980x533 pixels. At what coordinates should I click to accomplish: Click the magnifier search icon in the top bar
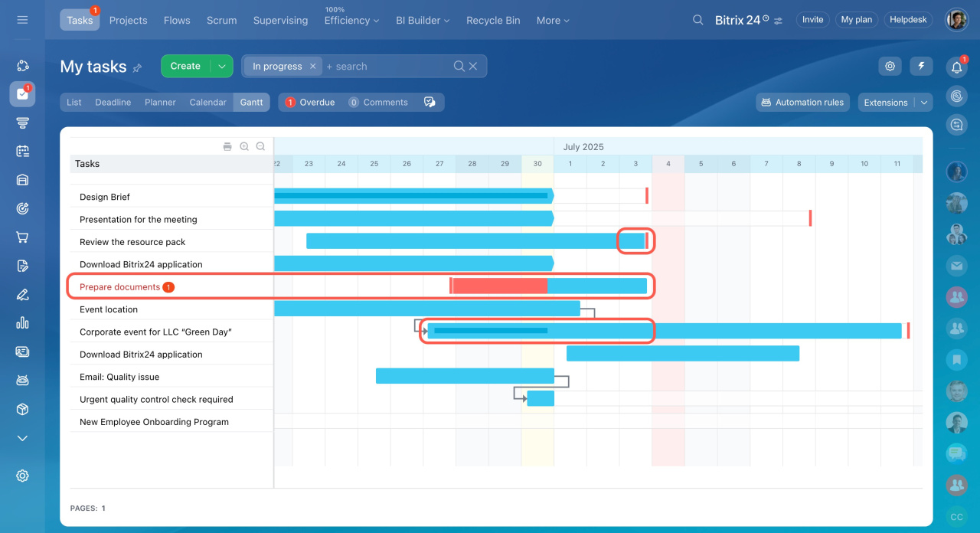coord(697,20)
